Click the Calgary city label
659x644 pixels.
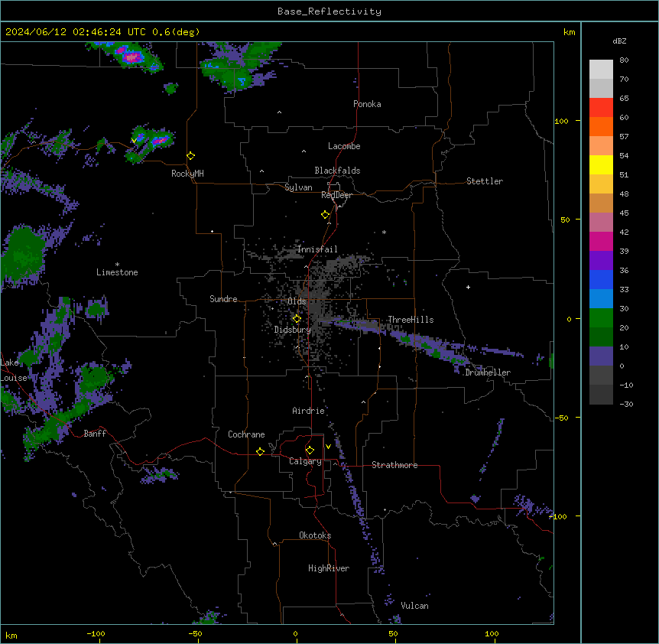click(x=306, y=461)
